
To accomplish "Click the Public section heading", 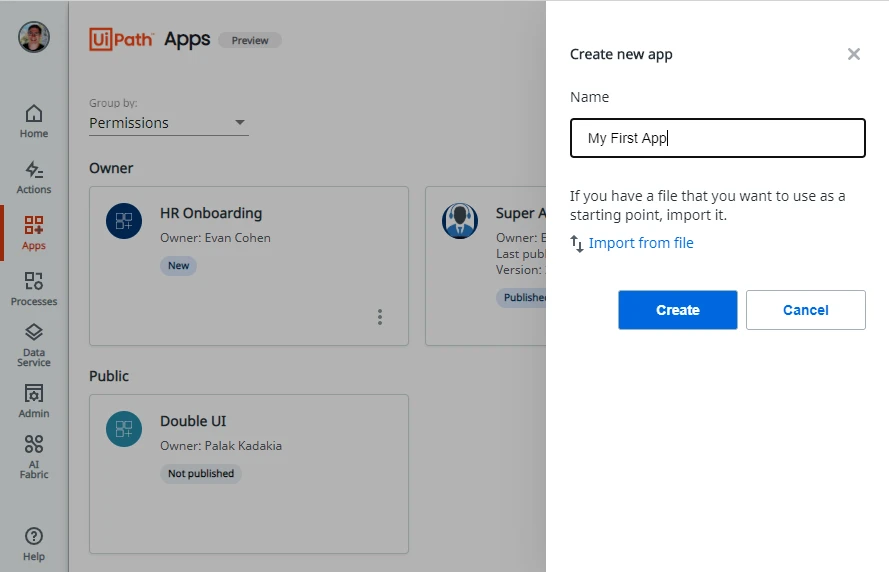I will 109,376.
